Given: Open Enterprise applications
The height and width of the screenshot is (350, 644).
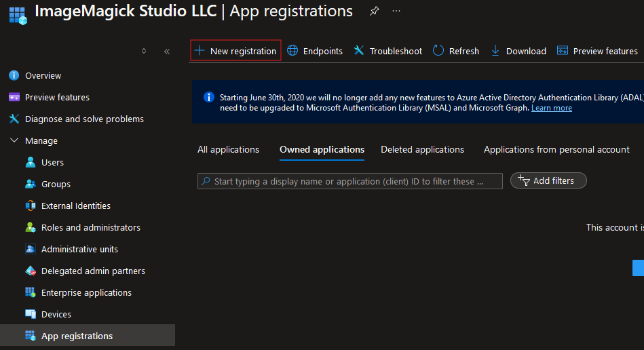Looking at the screenshot, I should pos(88,292).
